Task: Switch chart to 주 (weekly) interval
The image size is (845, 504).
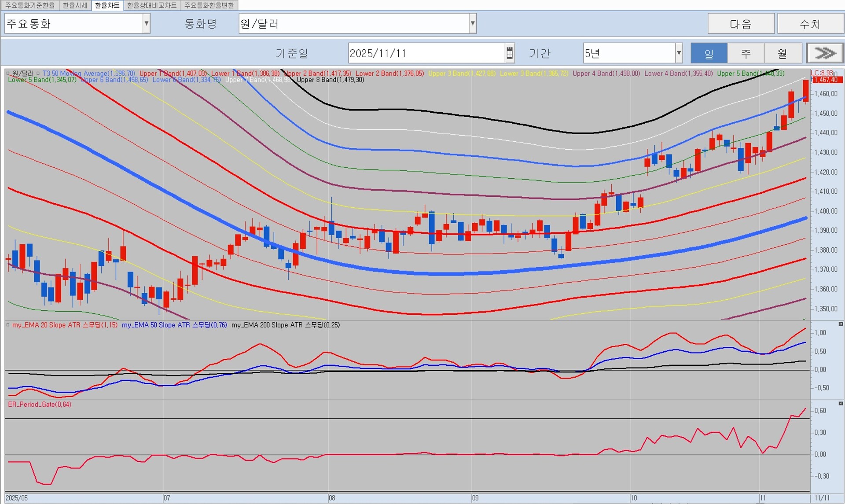Action: tap(746, 53)
